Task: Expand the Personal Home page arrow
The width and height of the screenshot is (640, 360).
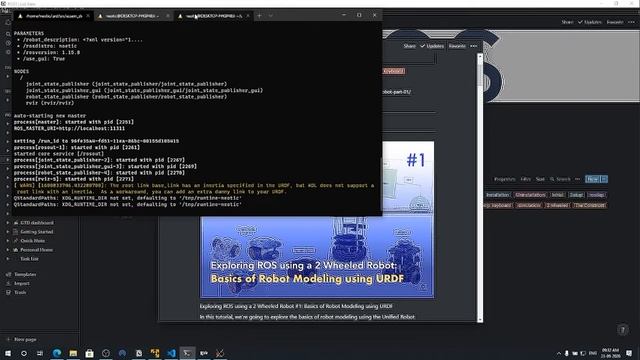Action: tap(8, 250)
